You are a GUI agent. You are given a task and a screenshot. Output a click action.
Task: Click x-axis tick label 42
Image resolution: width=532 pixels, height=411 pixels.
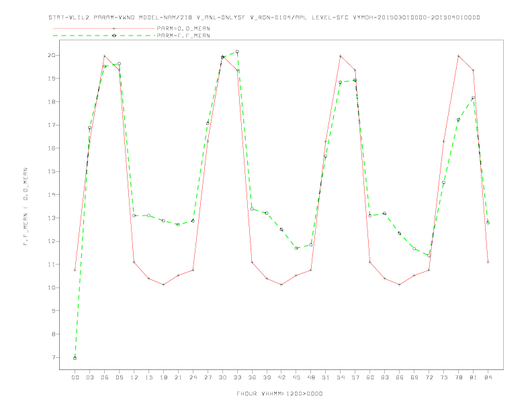pyautogui.click(x=281, y=377)
